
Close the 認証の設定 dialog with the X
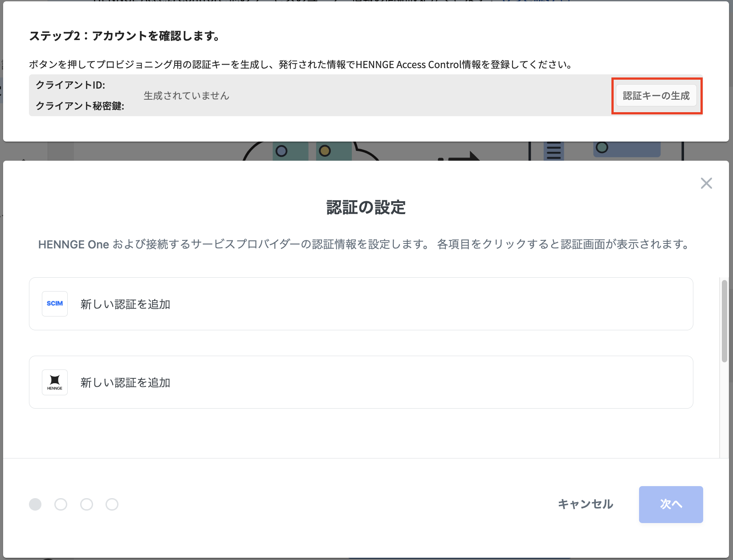706,183
